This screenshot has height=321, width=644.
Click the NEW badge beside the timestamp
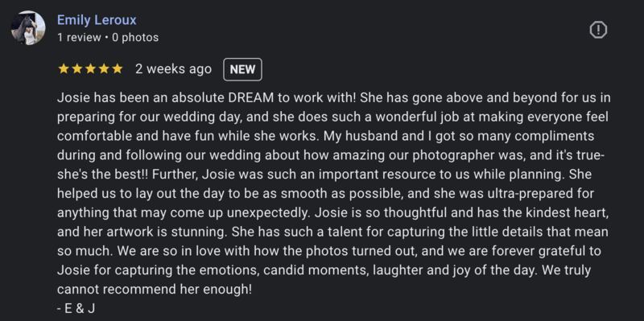coord(242,69)
